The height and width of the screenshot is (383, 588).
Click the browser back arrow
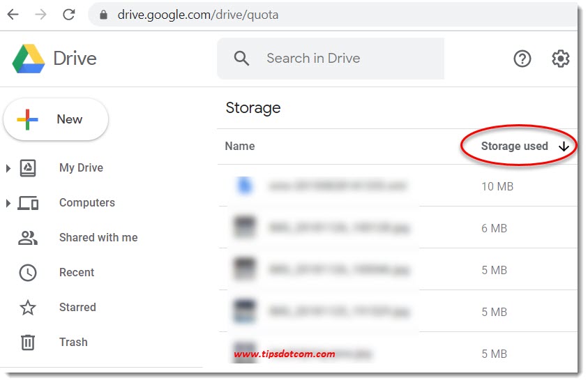coord(13,15)
